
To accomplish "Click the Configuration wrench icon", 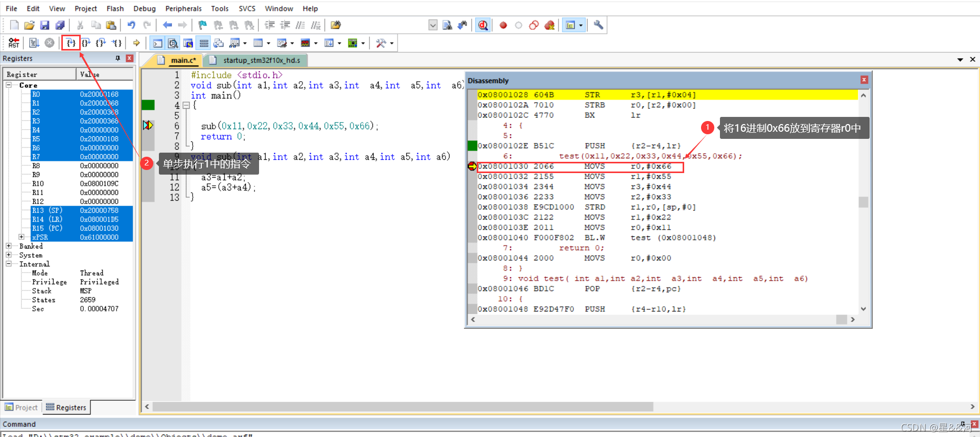I will coord(598,25).
